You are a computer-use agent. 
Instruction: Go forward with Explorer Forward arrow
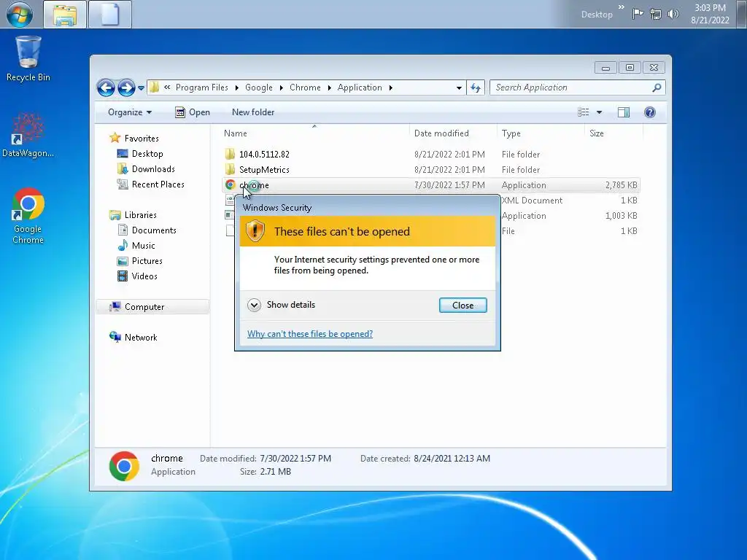coord(126,87)
